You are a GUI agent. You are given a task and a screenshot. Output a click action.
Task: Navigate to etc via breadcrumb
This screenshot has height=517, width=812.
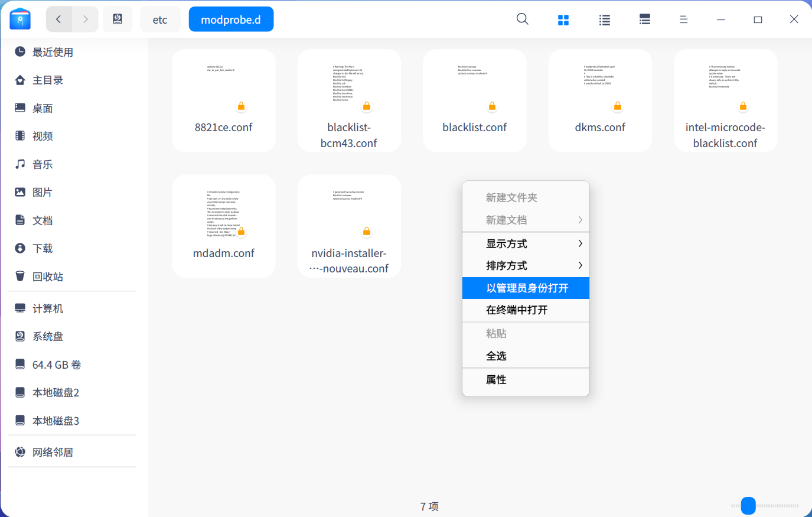click(160, 19)
